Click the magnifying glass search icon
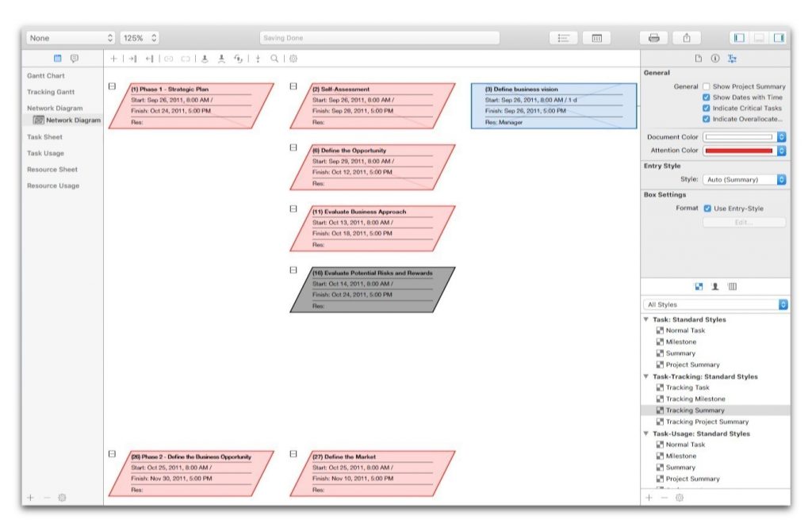The height and width of the screenshot is (531, 812). click(x=274, y=59)
